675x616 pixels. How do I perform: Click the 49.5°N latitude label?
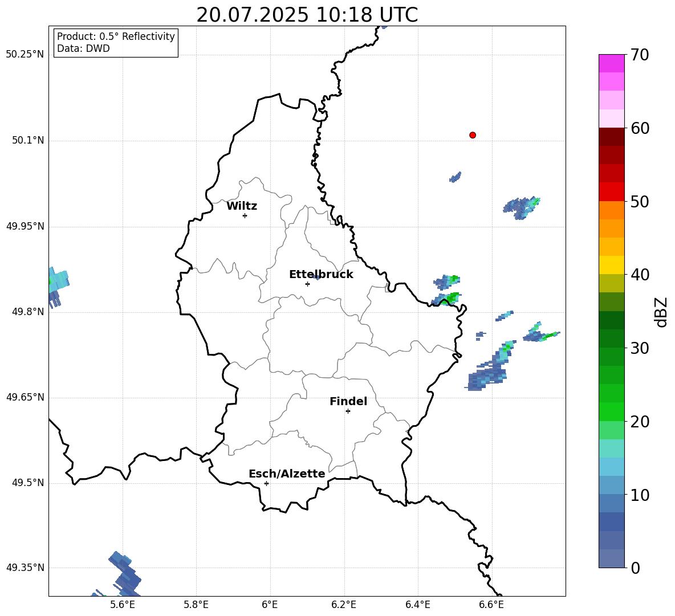click(x=27, y=483)
